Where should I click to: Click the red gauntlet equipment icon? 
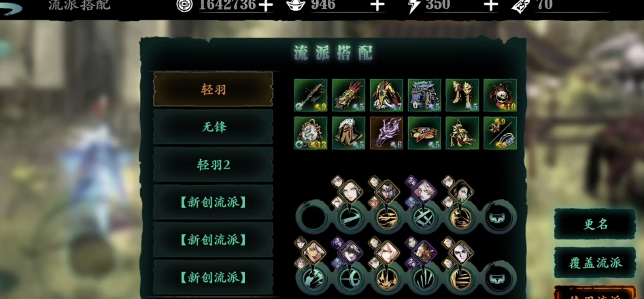point(348,95)
